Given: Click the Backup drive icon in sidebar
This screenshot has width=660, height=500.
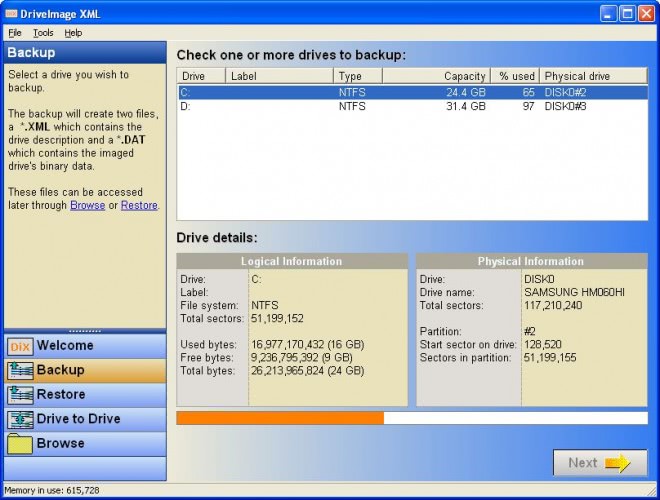Looking at the screenshot, I should (x=20, y=370).
